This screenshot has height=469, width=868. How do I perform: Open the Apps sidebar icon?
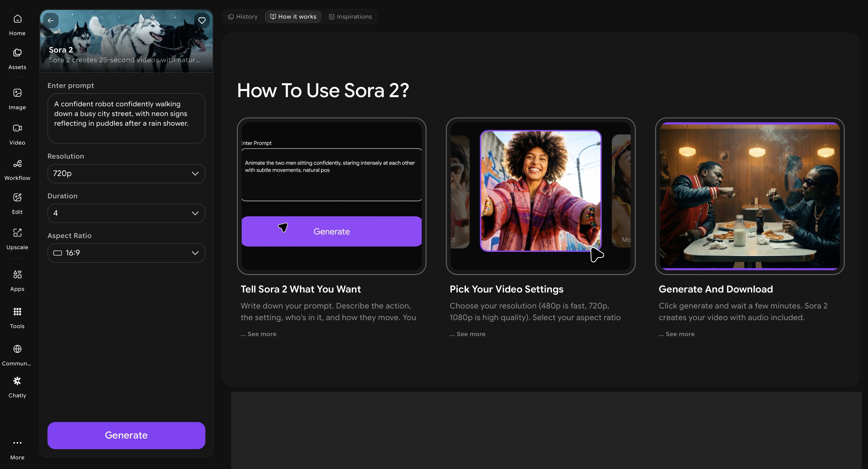(x=17, y=275)
